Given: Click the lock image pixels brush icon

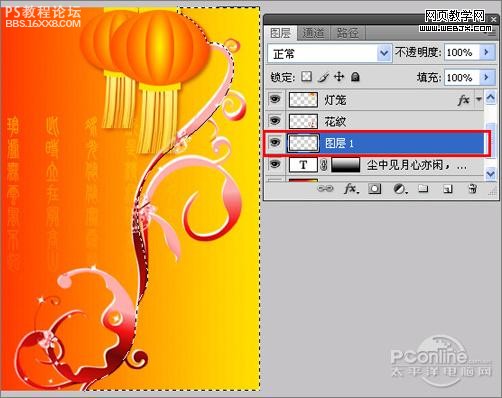Looking at the screenshot, I should tap(323, 77).
